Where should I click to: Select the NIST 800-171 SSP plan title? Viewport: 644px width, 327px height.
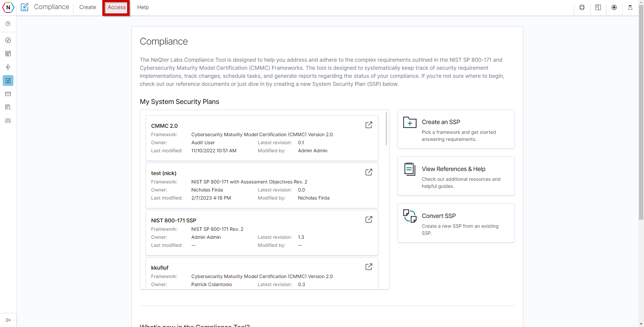(174, 220)
